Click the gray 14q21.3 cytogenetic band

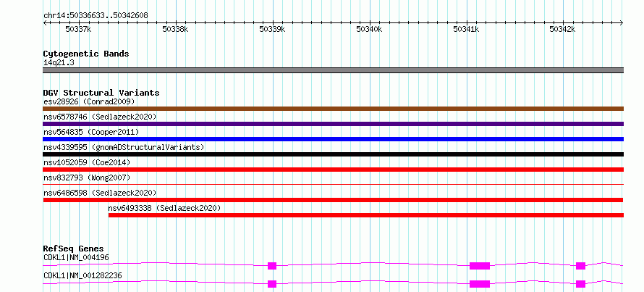[333, 70]
